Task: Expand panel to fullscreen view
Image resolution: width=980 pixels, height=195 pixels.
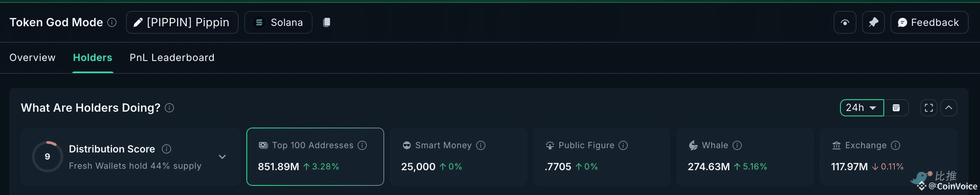Action: point(929,107)
